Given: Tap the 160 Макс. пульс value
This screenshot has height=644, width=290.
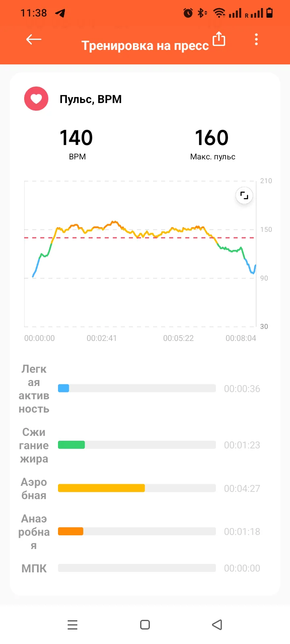Looking at the screenshot, I should pos(212,138).
